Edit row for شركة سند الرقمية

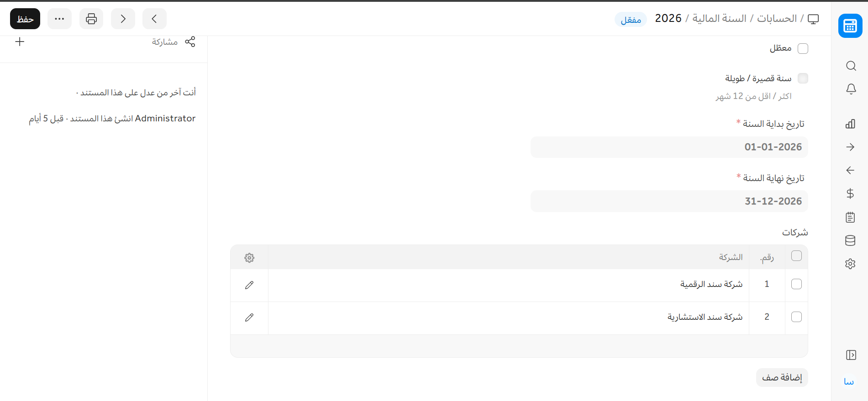coord(249,285)
